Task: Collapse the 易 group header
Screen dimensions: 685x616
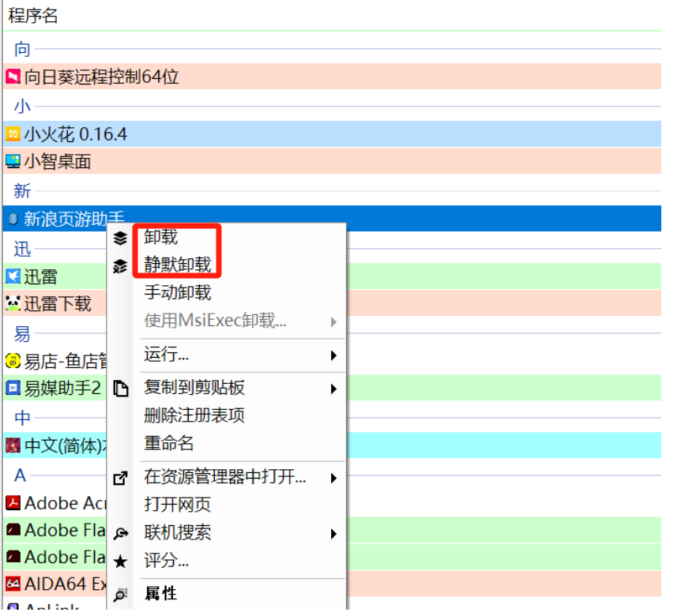Action: pos(22,333)
